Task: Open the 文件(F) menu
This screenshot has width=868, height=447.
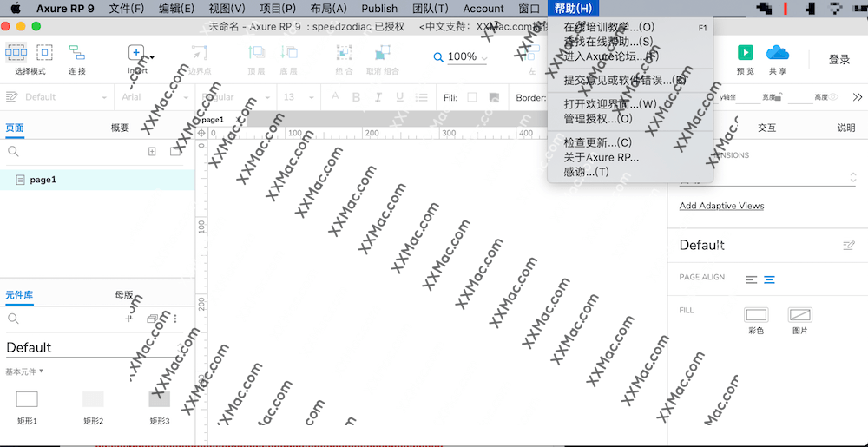Action: click(x=126, y=9)
